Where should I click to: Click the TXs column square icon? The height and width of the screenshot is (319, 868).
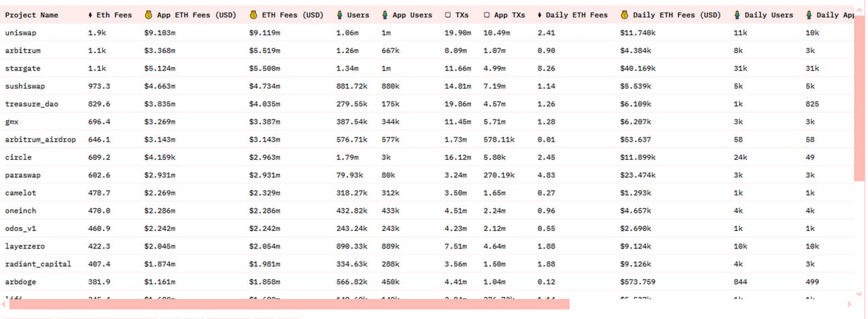coord(447,15)
